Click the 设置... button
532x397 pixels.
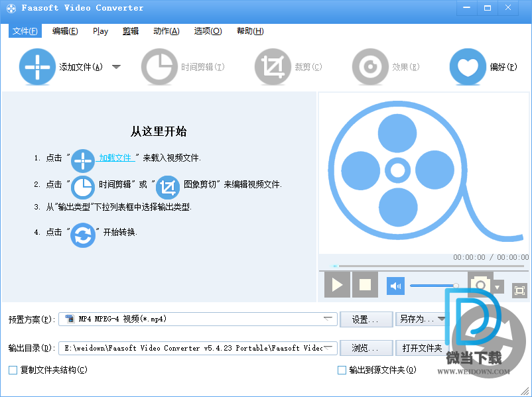(x=366, y=319)
